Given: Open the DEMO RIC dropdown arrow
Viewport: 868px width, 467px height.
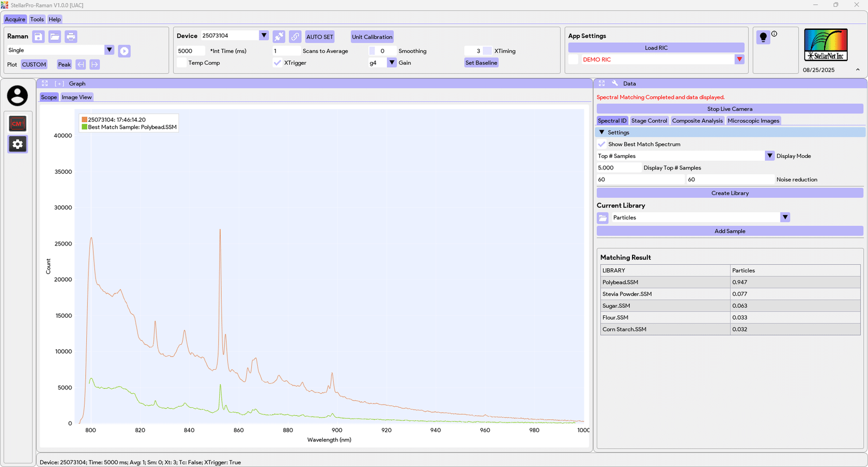Looking at the screenshot, I should click(x=739, y=59).
